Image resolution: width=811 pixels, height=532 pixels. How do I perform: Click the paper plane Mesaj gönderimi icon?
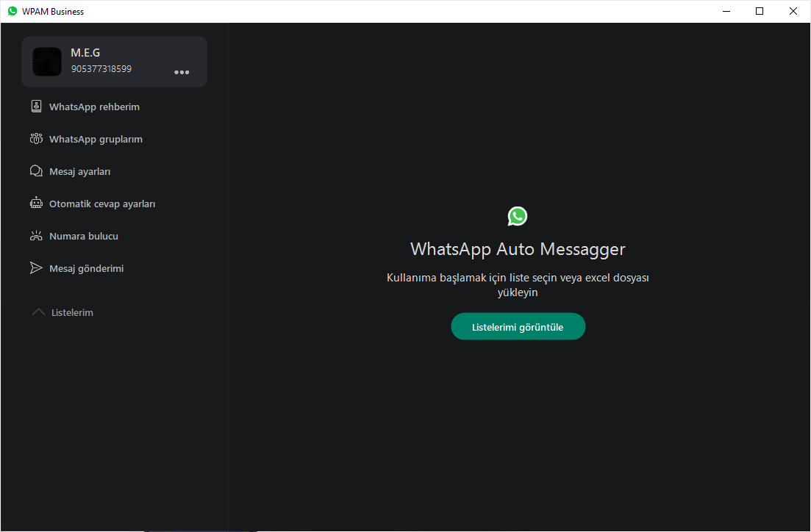[36, 268]
